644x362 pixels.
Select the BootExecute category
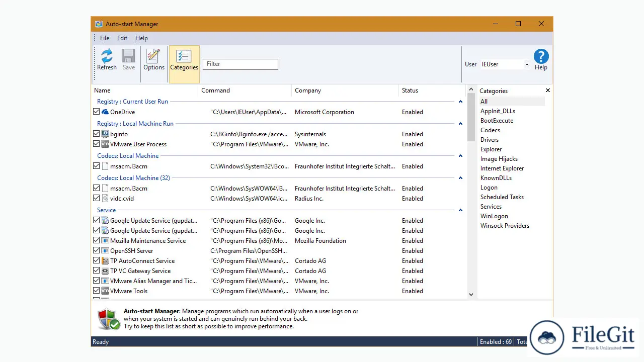click(497, 121)
